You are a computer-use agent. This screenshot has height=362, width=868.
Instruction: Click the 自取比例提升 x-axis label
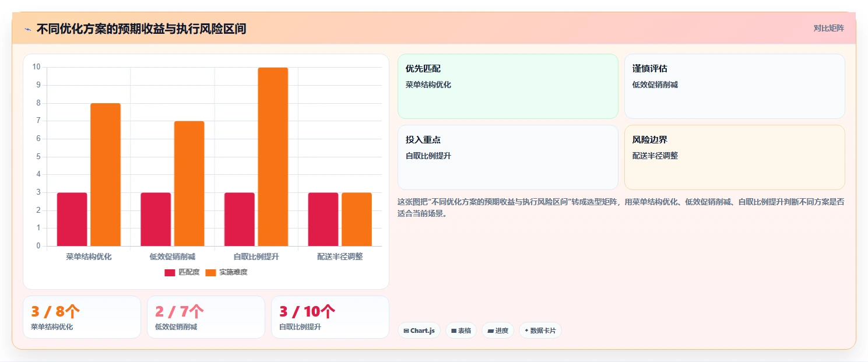point(256,256)
